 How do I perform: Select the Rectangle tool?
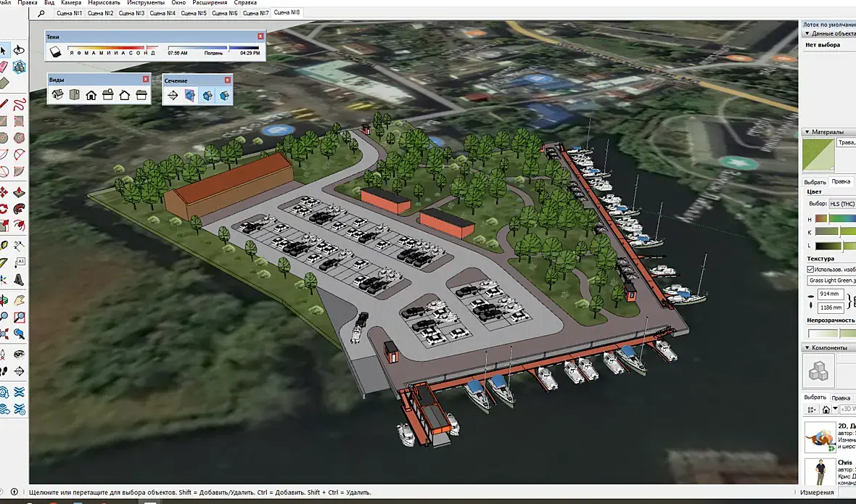coord(4,120)
